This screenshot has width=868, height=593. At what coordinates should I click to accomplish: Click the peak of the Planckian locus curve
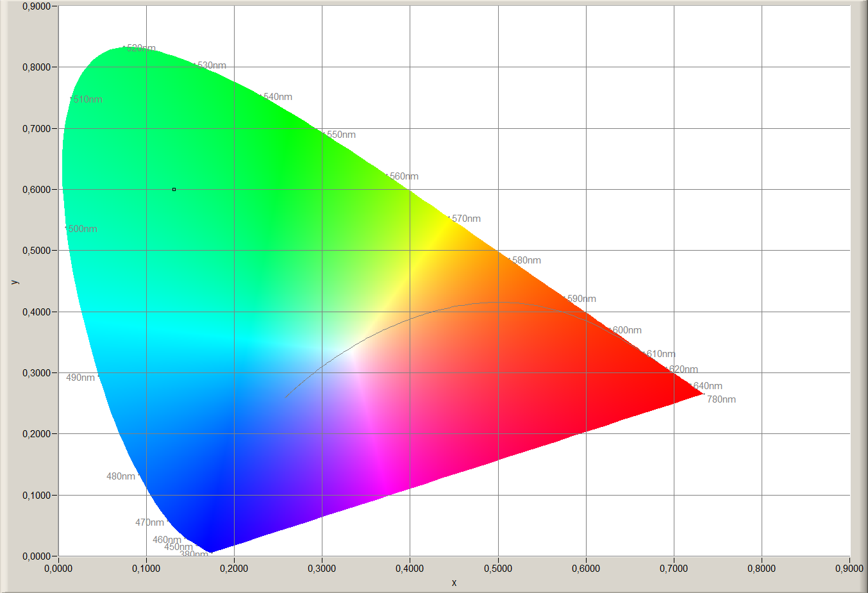[497, 302]
